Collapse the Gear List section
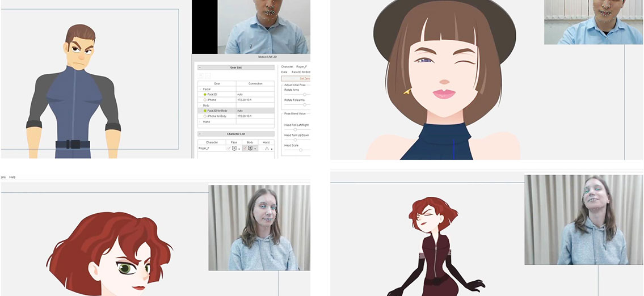644x296 pixels. click(x=200, y=67)
